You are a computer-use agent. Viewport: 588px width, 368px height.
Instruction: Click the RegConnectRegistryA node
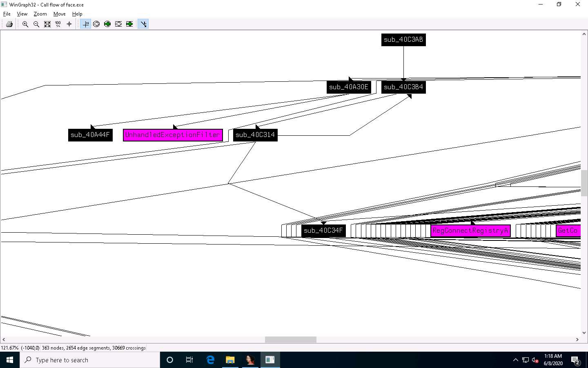tap(470, 231)
